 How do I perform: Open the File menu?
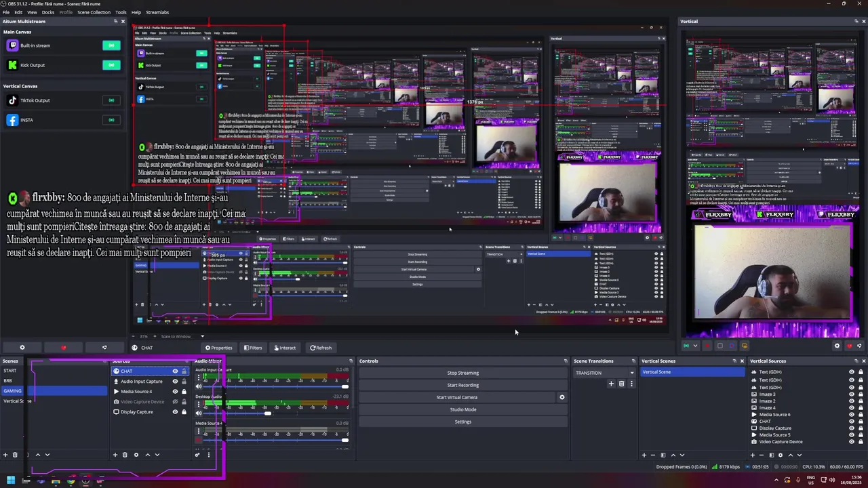[x=6, y=12]
